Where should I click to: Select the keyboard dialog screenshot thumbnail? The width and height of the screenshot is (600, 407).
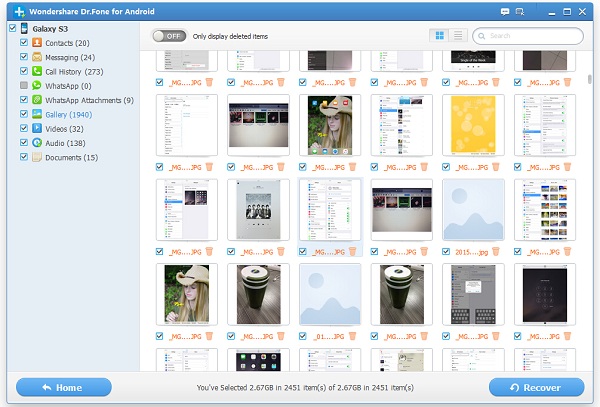point(473,294)
